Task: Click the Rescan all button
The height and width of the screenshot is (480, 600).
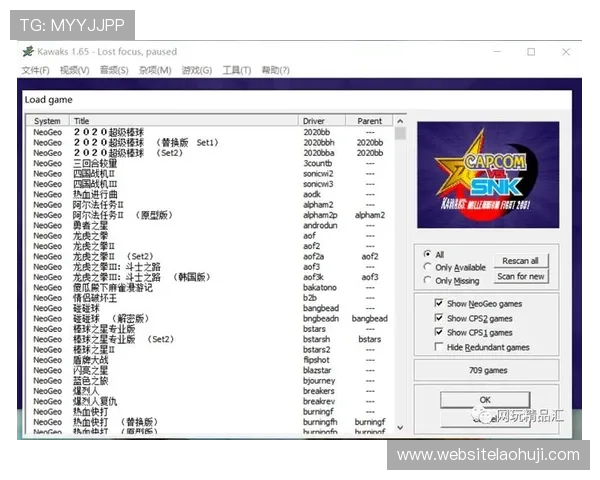Action: click(x=520, y=261)
